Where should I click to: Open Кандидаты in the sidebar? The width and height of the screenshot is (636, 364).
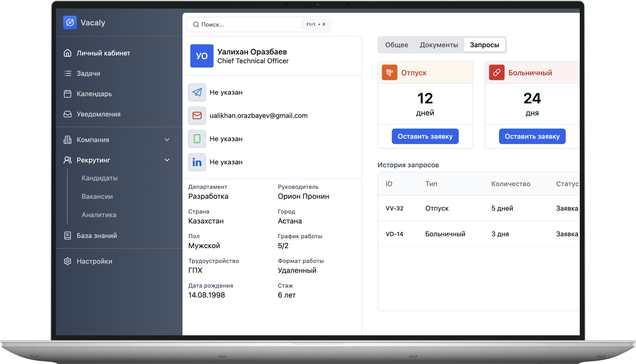(x=100, y=178)
